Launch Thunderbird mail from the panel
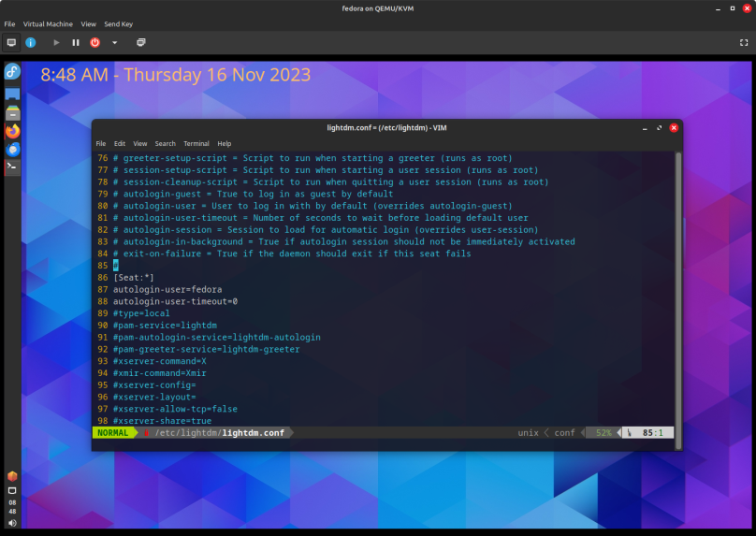756x536 pixels. [x=12, y=150]
